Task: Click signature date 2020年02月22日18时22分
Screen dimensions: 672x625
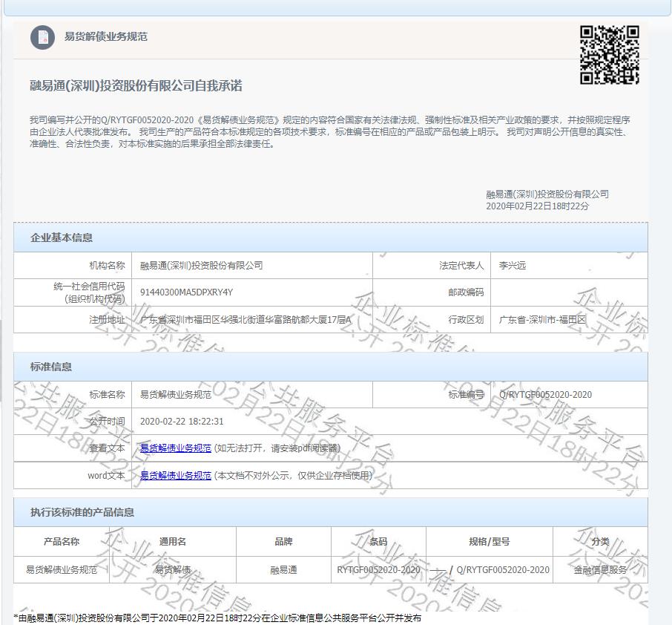Action: click(538, 206)
